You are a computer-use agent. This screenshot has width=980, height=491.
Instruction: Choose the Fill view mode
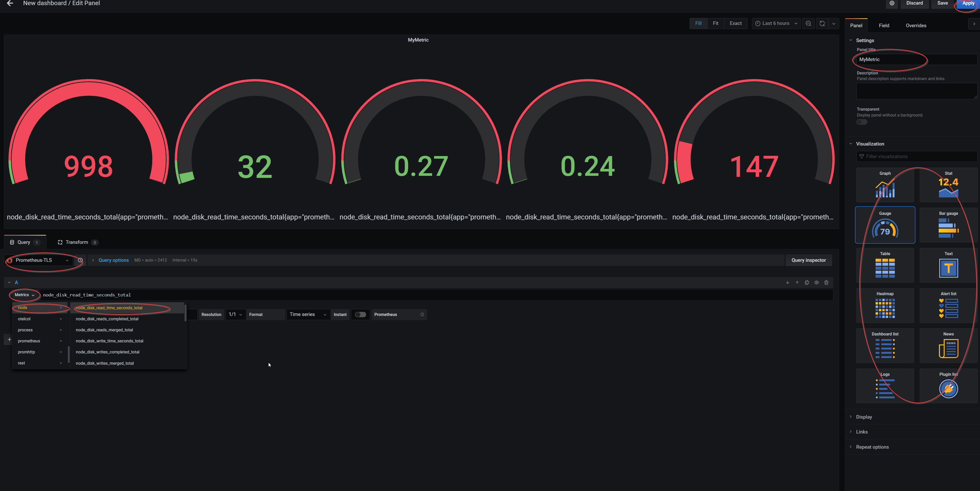[x=698, y=23]
